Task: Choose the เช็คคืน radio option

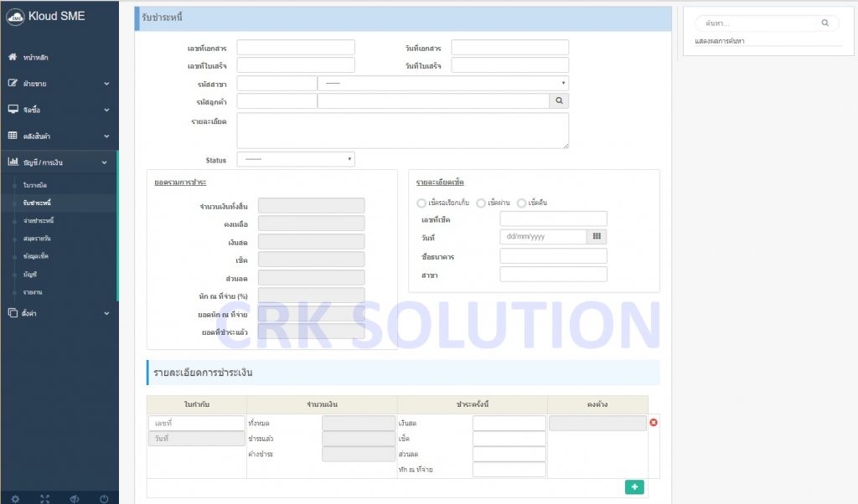Action: pos(520,203)
